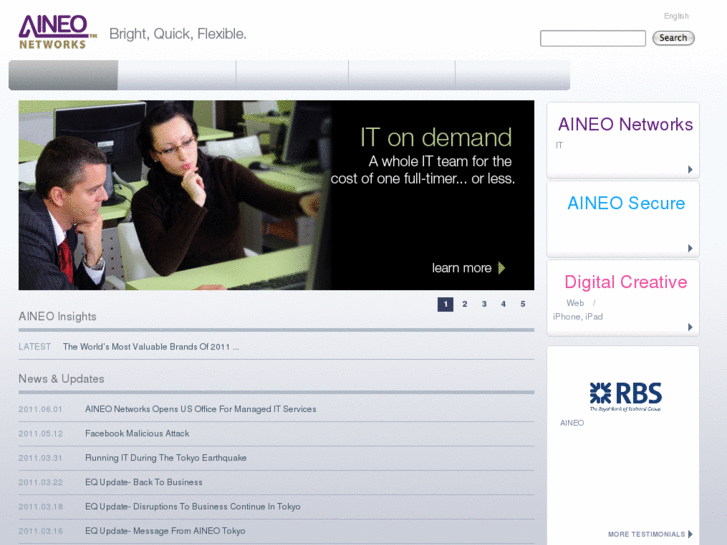Click the News & Updates heading
This screenshot has height=545, width=727.
click(x=61, y=379)
